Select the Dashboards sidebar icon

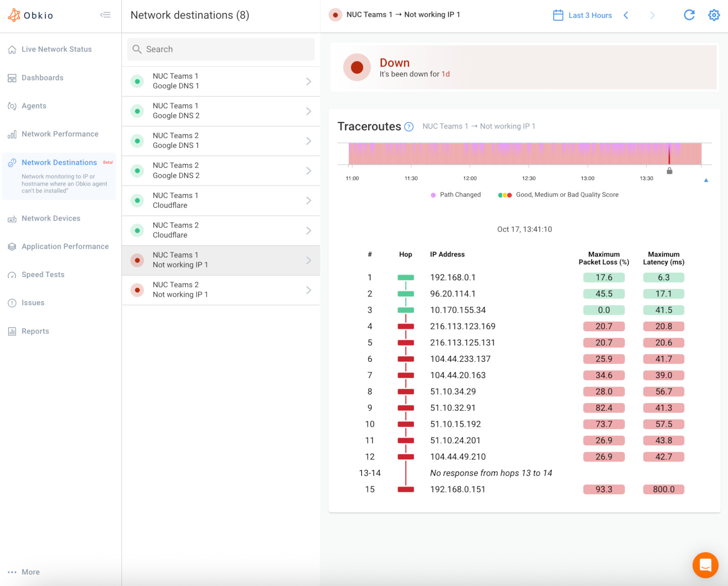pyautogui.click(x=42, y=77)
